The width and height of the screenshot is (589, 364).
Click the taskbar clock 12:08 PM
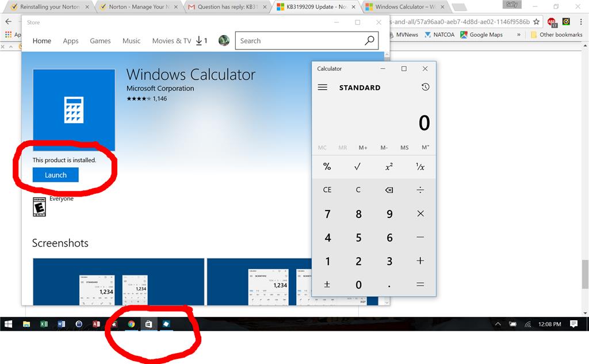549,324
